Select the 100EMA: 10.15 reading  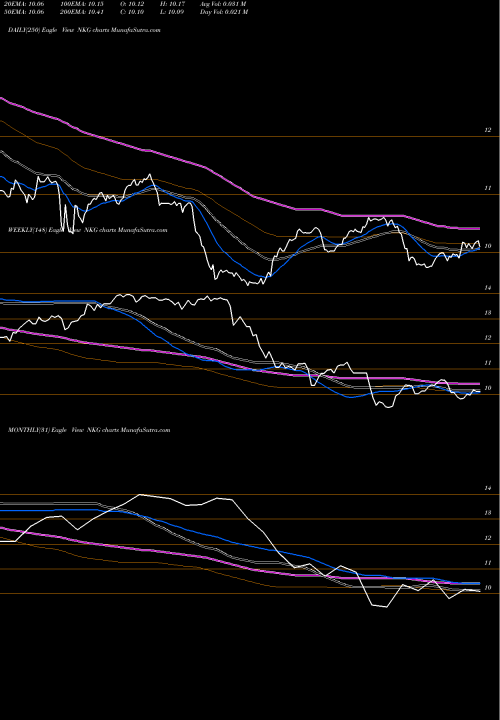83,4
